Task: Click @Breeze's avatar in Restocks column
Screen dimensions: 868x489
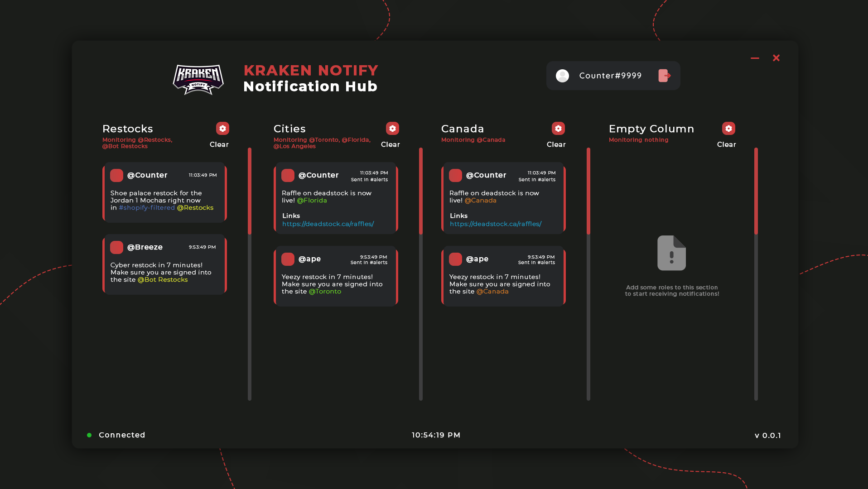Action: tap(116, 247)
